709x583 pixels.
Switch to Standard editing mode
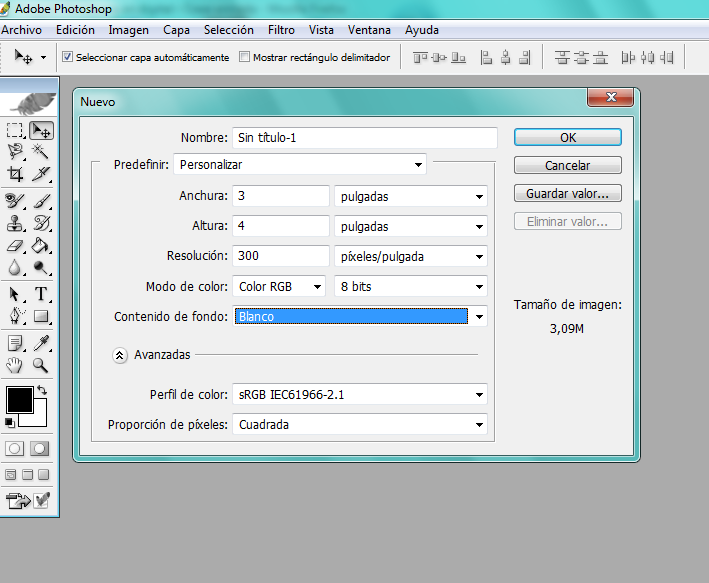tap(15, 449)
